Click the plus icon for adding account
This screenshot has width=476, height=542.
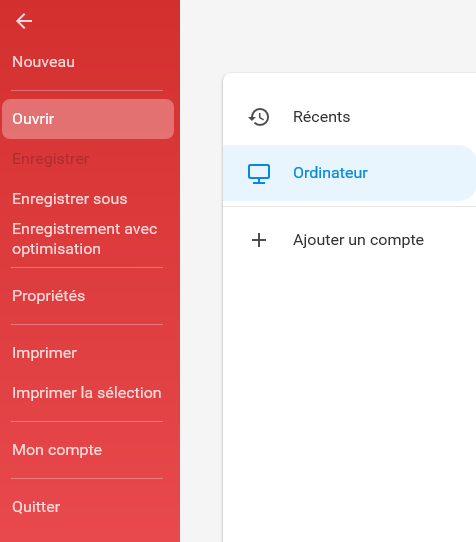coord(259,240)
